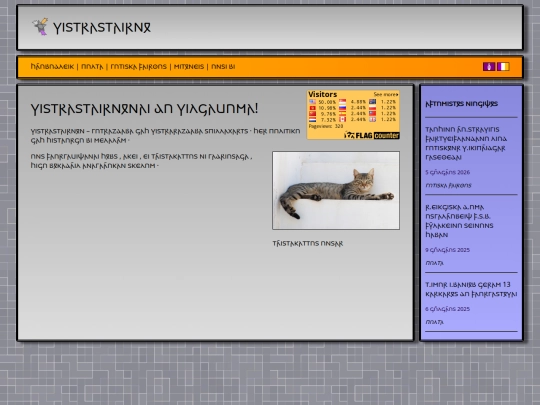Open the category link under the 2026 date

point(448,185)
